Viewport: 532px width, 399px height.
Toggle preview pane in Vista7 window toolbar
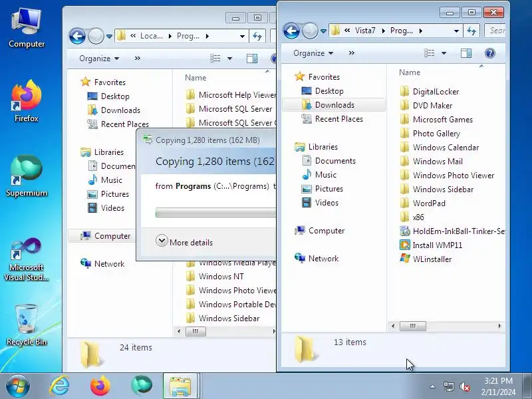click(466, 53)
